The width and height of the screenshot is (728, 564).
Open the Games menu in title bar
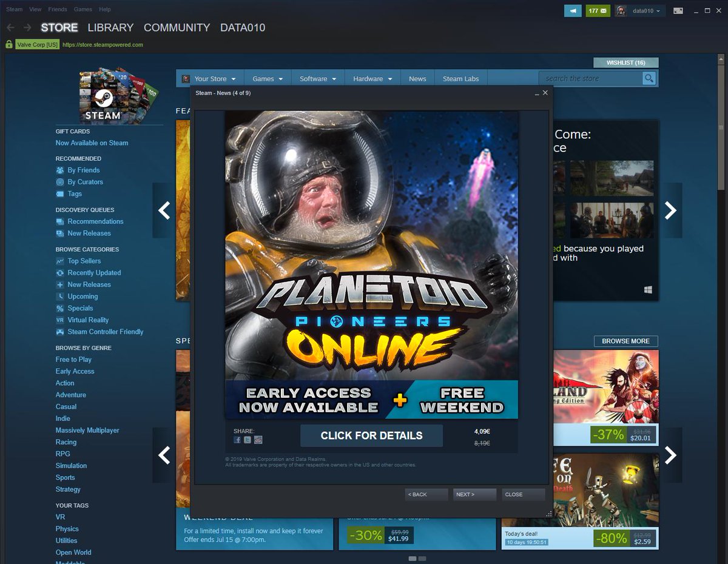click(x=83, y=10)
